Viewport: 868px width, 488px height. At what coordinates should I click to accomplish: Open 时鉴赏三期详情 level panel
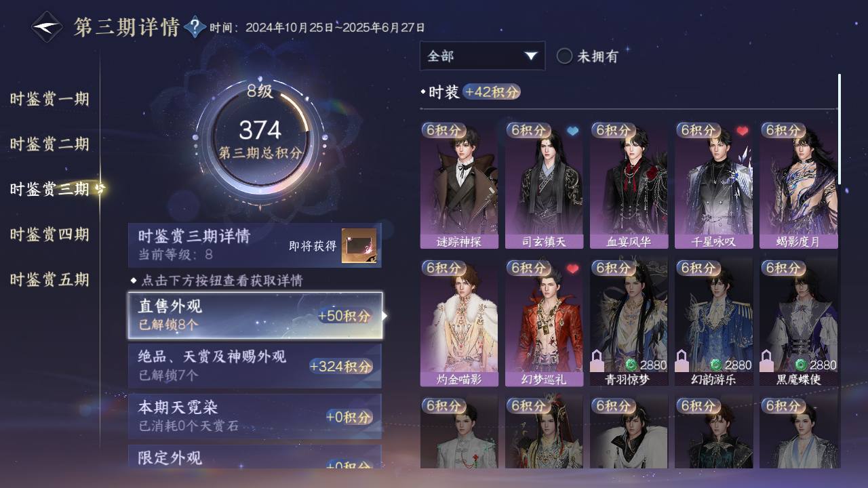point(255,245)
